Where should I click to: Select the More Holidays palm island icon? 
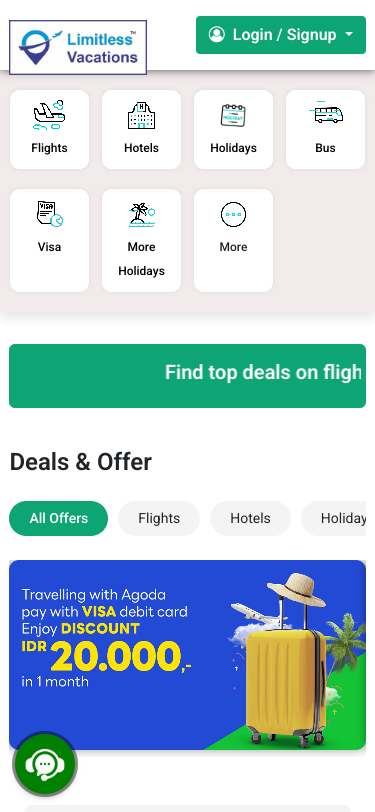(x=141, y=214)
